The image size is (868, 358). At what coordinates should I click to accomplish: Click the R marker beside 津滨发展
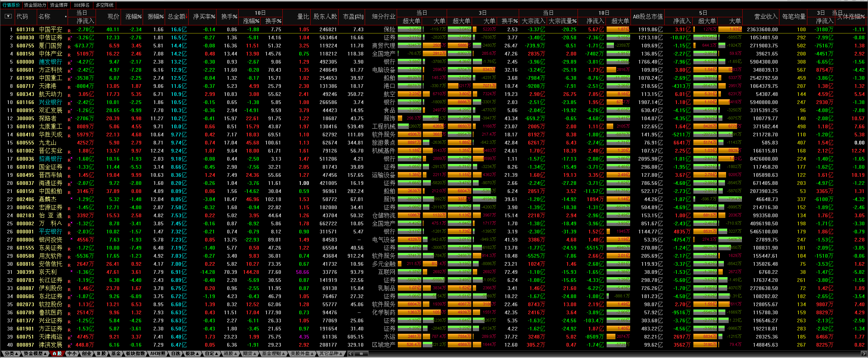(x=69, y=346)
